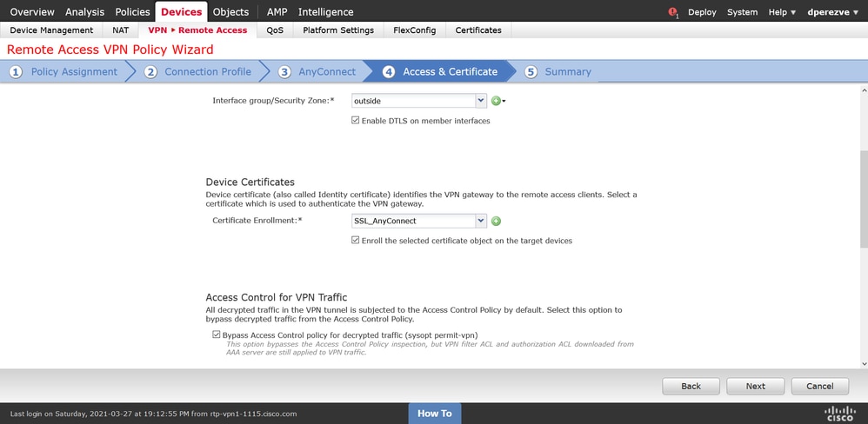This screenshot has height=424, width=868.
Task: Open the Objects menu
Action: [230, 11]
